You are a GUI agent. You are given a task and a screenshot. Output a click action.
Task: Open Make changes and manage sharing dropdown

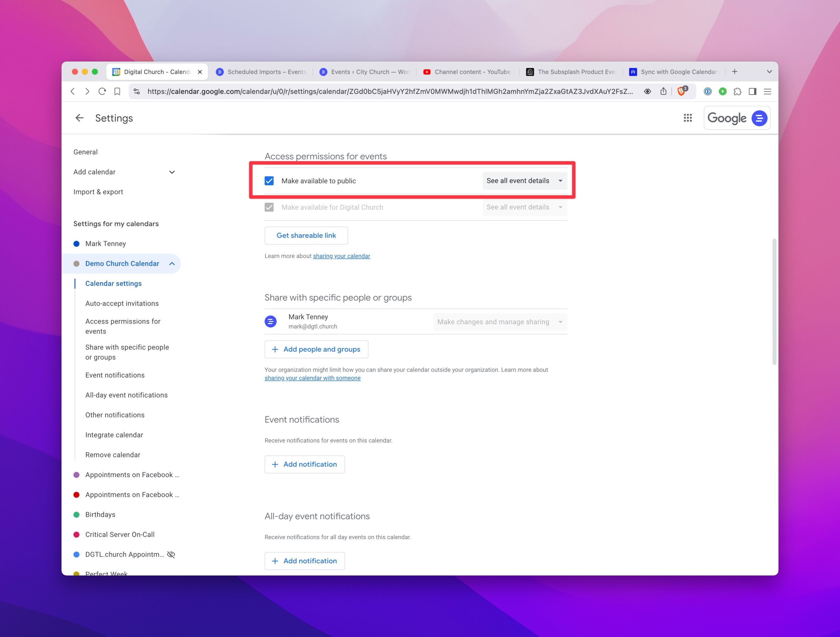500,322
